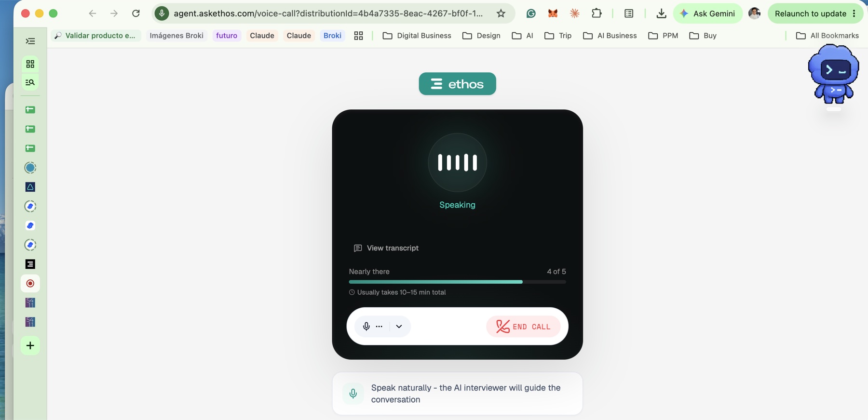Click the interview progress bar
Image resolution: width=868 pixels, height=420 pixels.
pyautogui.click(x=457, y=282)
